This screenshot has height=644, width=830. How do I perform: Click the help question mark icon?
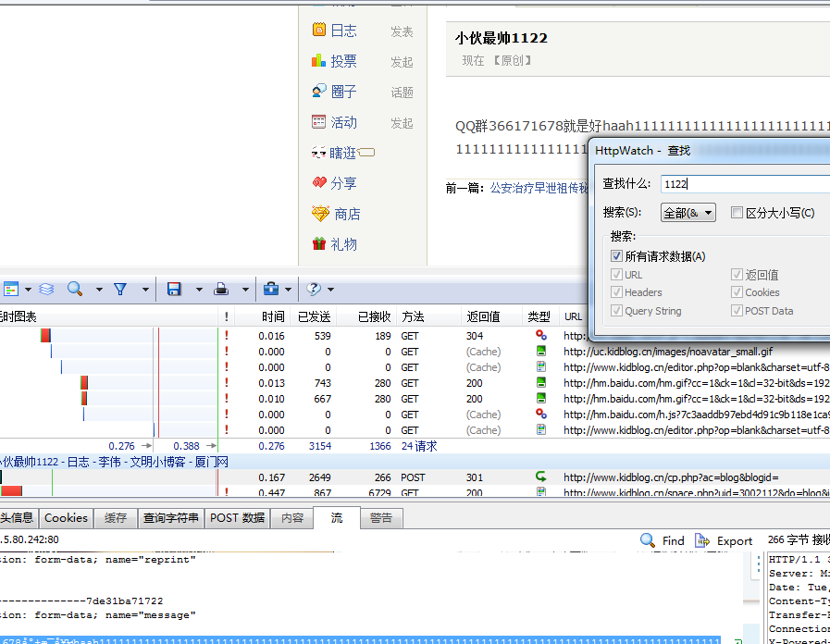click(x=315, y=290)
